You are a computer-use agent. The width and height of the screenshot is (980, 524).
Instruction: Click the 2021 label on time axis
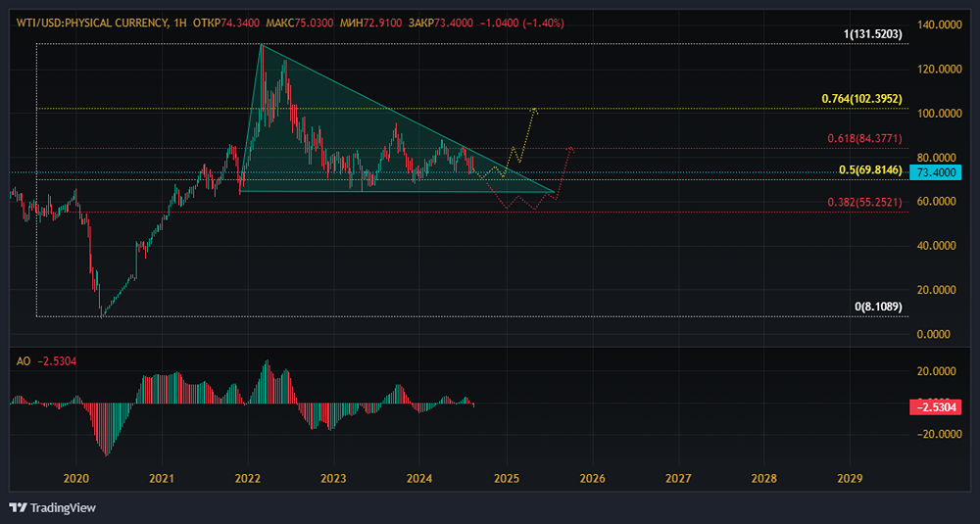(162, 479)
